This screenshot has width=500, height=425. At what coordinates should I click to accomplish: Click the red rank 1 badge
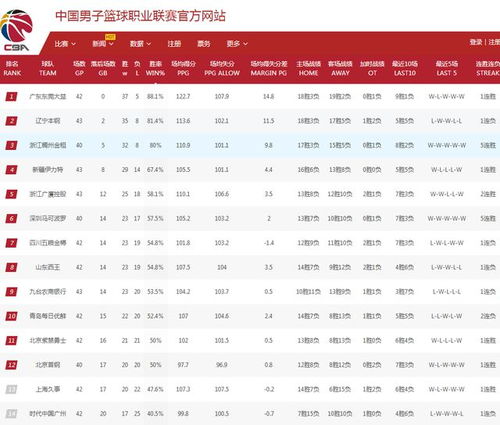click(x=11, y=97)
